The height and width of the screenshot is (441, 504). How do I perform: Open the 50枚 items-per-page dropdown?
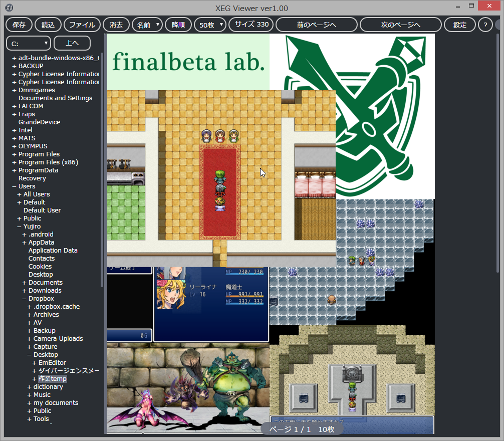pyautogui.click(x=210, y=25)
